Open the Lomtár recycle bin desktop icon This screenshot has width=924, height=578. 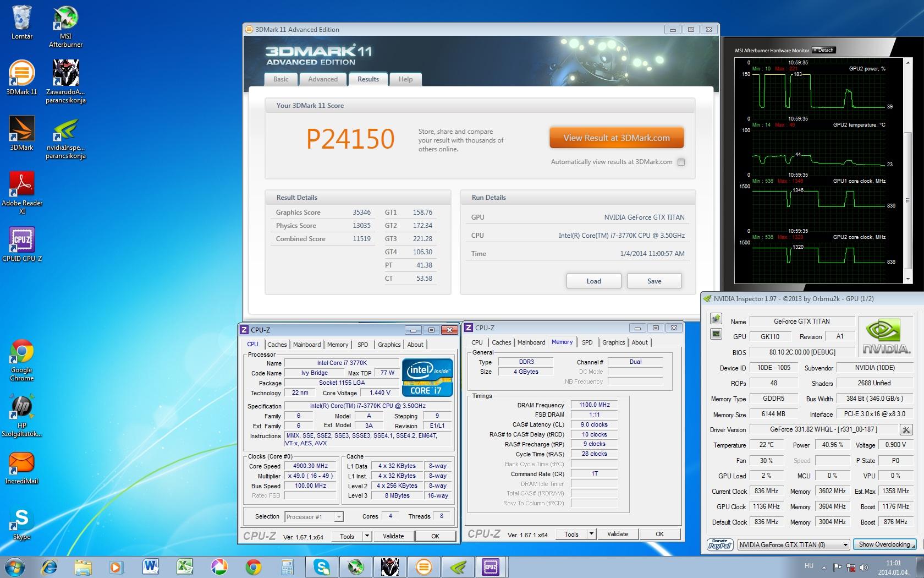[x=21, y=22]
